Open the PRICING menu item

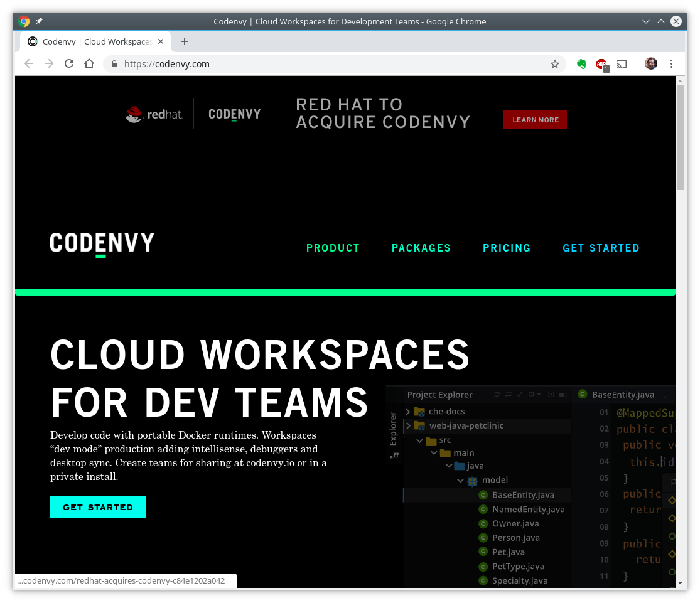507,248
